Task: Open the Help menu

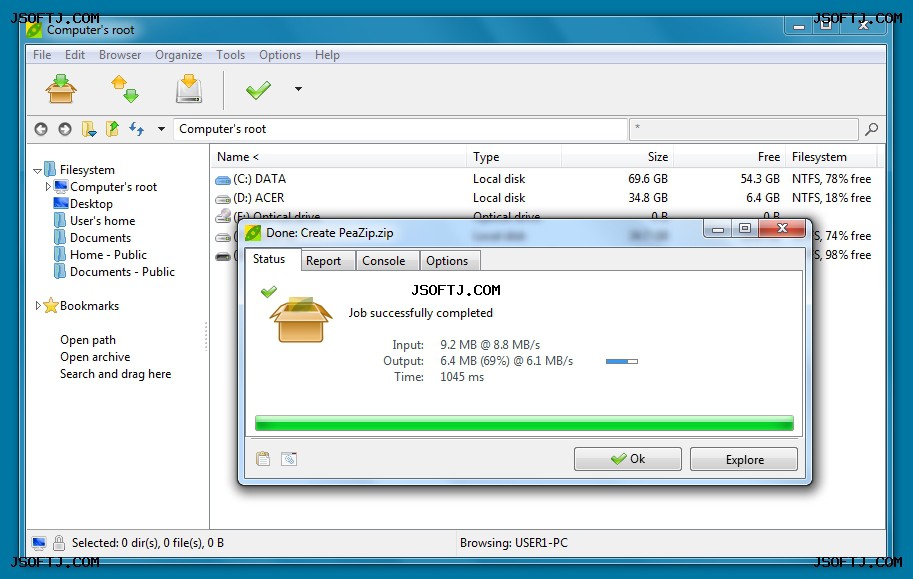Action: 327,55
